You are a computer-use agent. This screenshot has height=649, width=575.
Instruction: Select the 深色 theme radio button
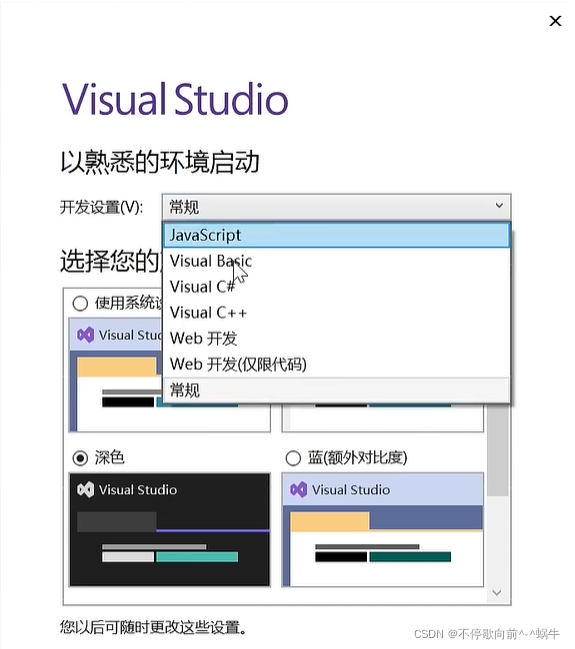point(80,458)
